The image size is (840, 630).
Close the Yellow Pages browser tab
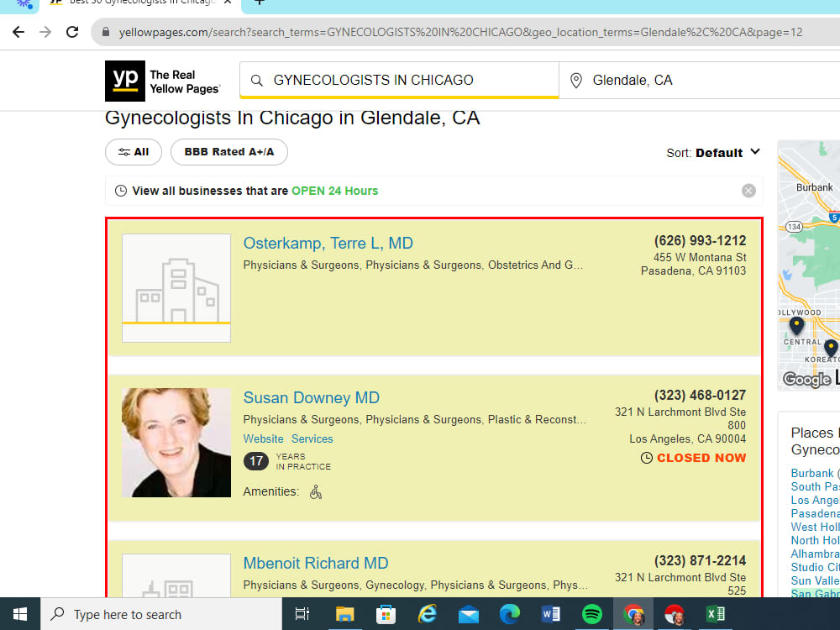pos(228,3)
